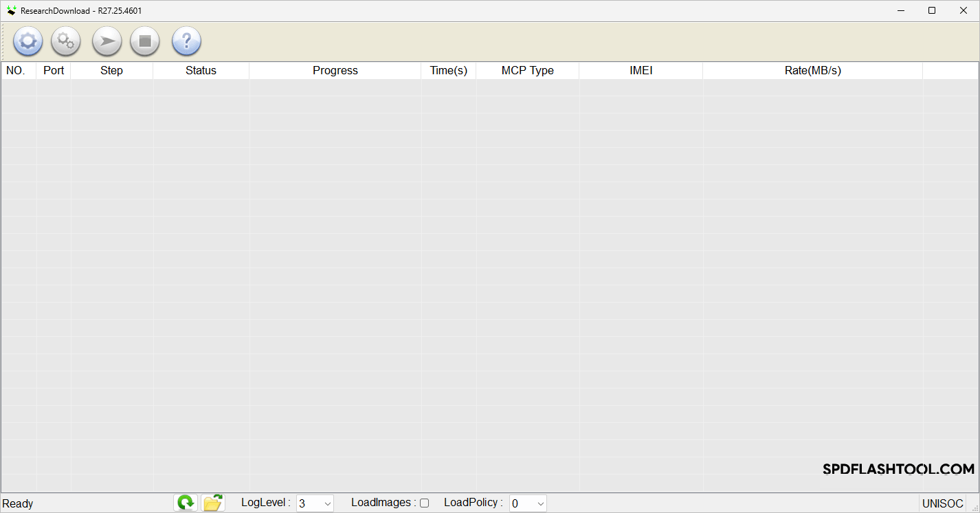Click the Load Packet gear icon
980x513 pixels.
coord(27,41)
